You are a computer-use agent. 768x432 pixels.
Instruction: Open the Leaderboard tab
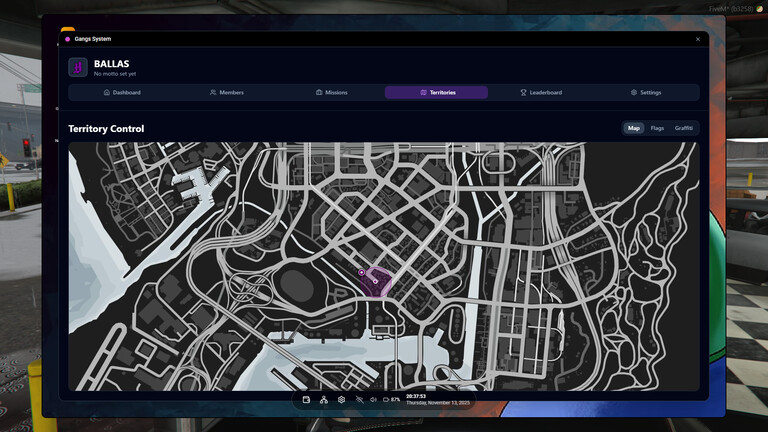coord(541,93)
